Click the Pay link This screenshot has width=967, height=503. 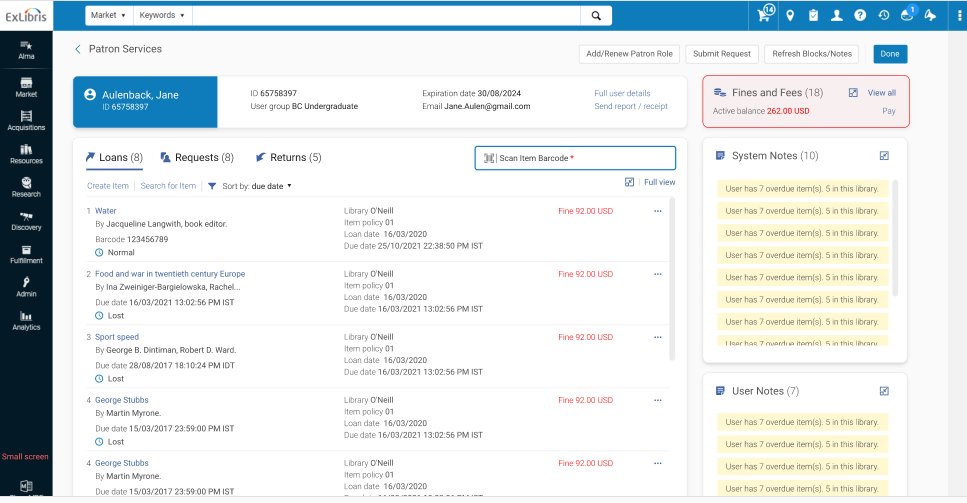889,112
